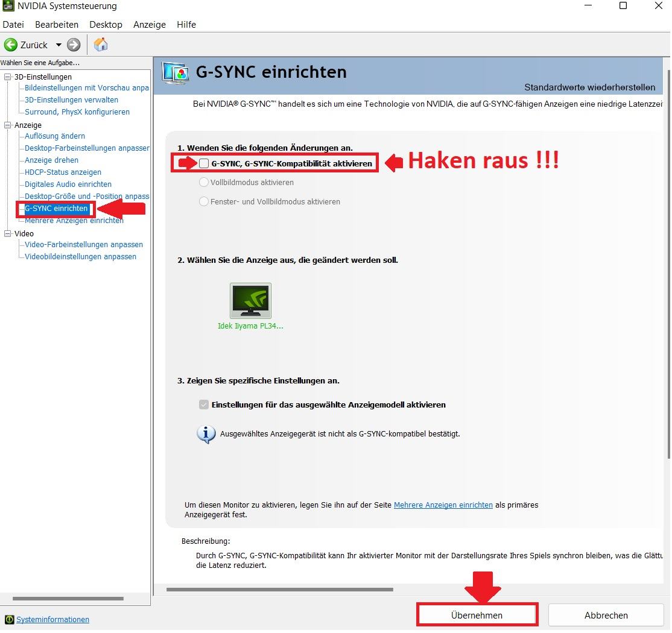The image size is (672, 633).
Task: Click the Idek Iiyama PL34... label
Action: click(x=250, y=326)
